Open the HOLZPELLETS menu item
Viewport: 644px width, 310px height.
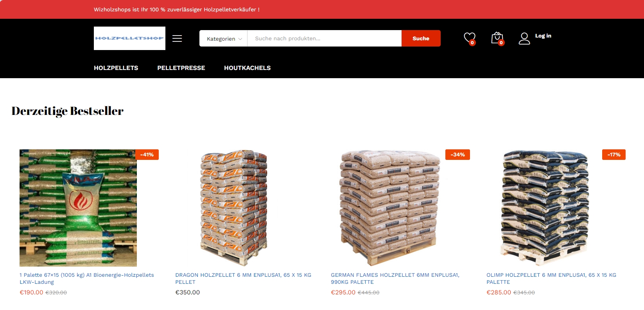(x=116, y=68)
